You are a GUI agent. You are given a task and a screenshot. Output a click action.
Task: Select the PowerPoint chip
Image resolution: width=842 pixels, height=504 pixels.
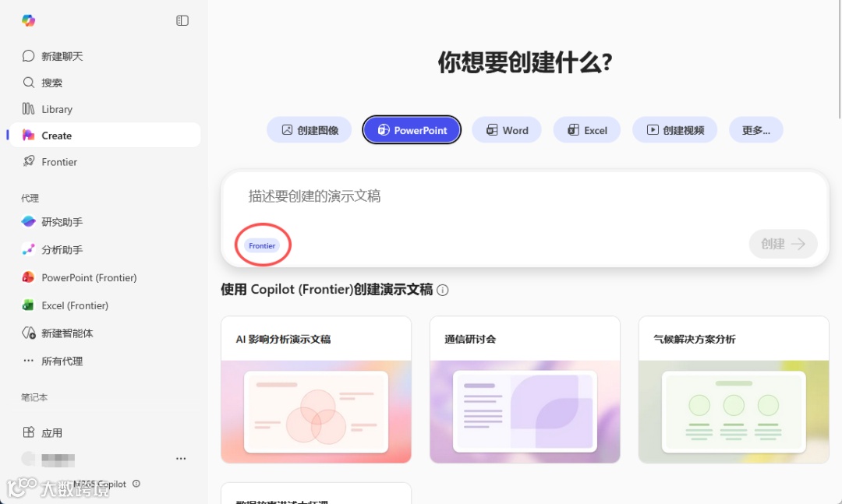pos(412,130)
